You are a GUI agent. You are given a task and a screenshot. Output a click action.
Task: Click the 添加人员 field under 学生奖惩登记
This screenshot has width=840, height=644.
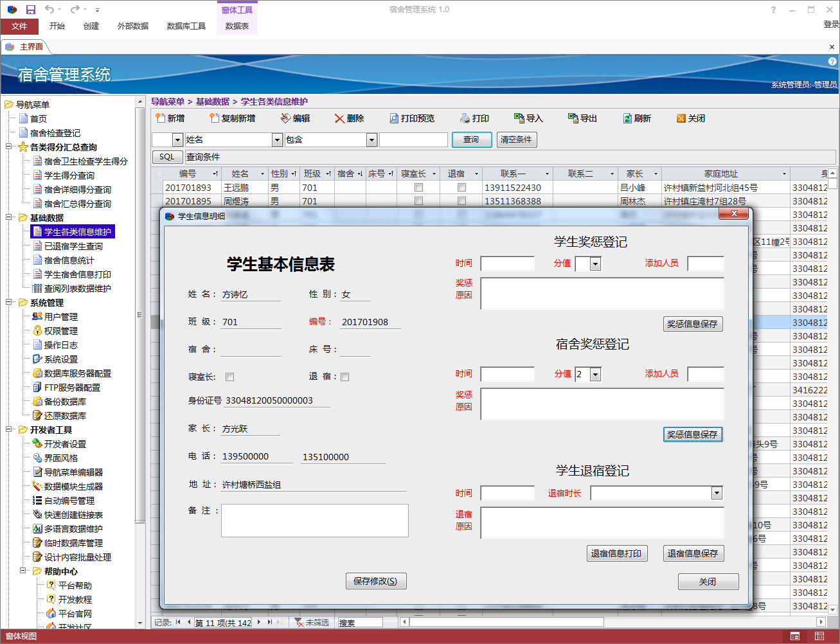point(706,264)
